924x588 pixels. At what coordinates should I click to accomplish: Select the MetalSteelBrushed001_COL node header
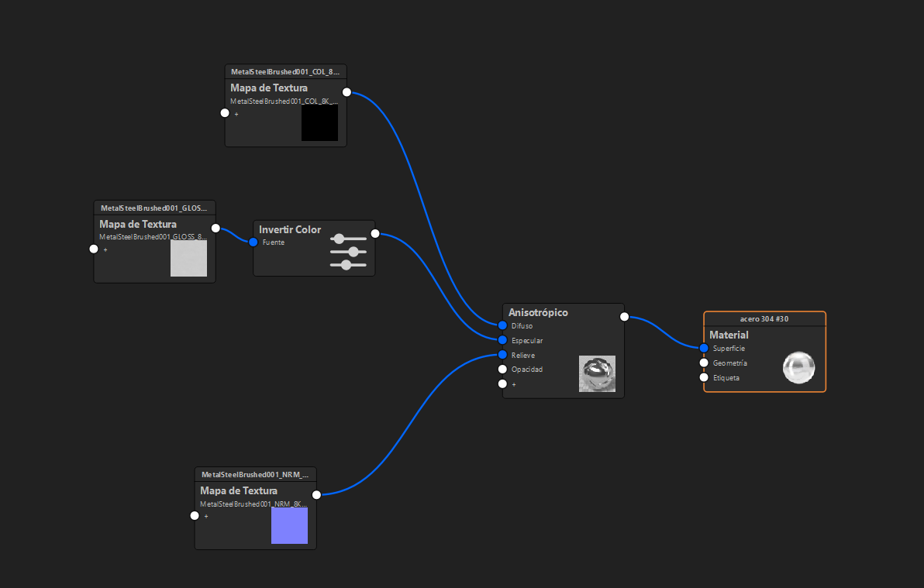tap(285, 72)
